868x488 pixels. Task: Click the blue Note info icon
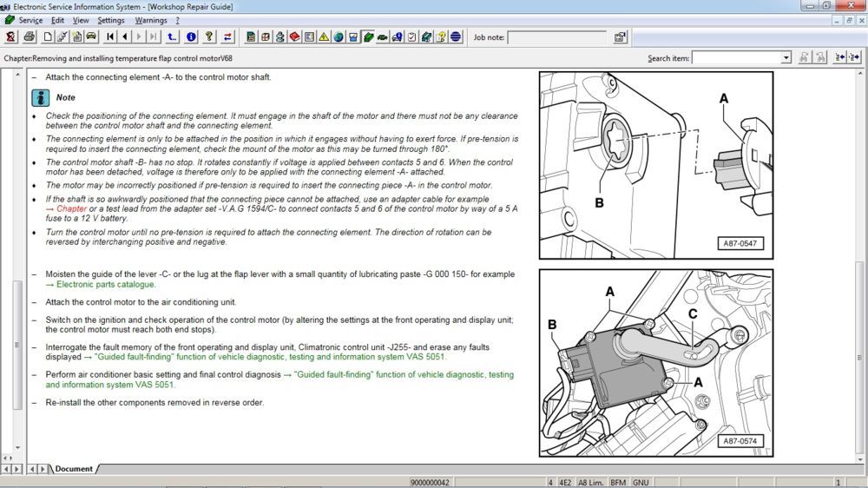[x=41, y=97]
